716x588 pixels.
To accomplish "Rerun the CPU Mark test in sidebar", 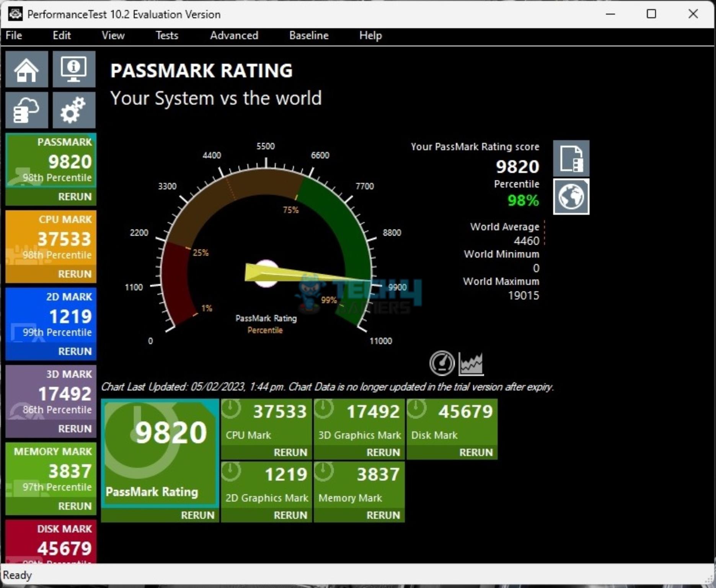I will coord(75,274).
